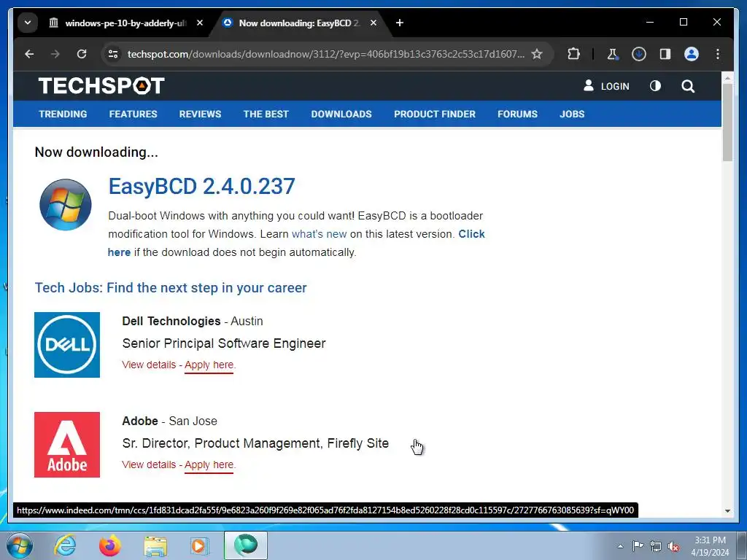Click the Dell company logo
The image size is (747, 560).
click(x=67, y=345)
